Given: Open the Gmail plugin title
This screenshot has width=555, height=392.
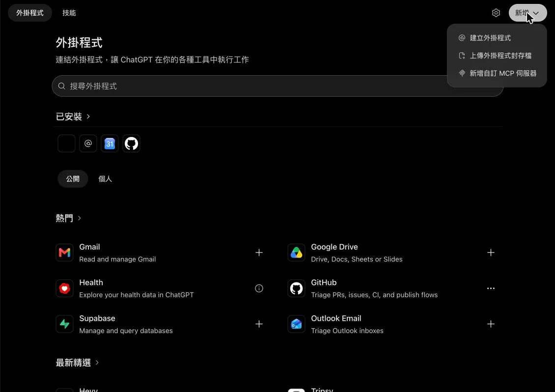Looking at the screenshot, I should point(89,247).
